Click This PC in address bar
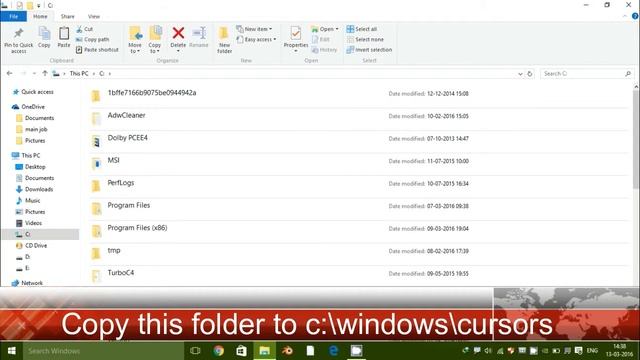 pyautogui.click(x=79, y=73)
